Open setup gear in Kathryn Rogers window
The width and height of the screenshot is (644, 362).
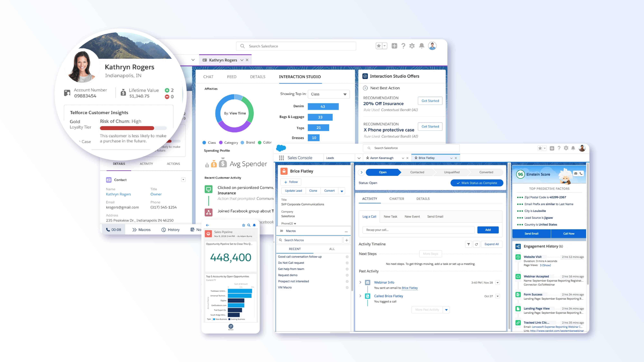tap(412, 46)
